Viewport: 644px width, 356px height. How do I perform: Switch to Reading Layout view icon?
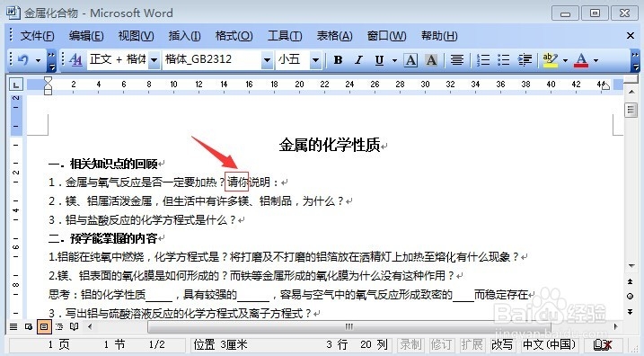tap(75, 327)
